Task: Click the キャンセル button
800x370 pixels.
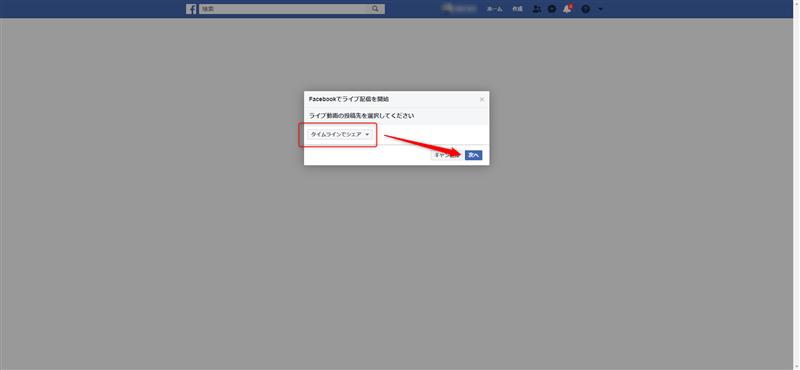Action: coord(446,155)
